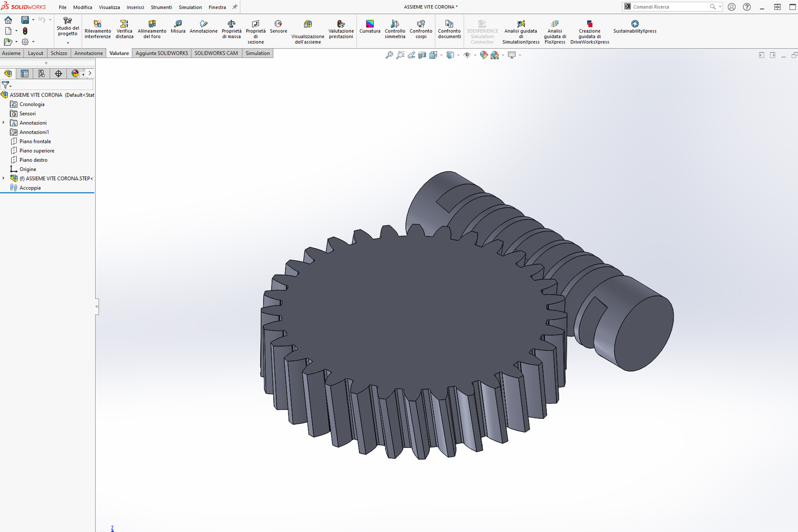This screenshot has width=798, height=532.
Task: Launch SustainabilityXpress
Action: [635, 26]
